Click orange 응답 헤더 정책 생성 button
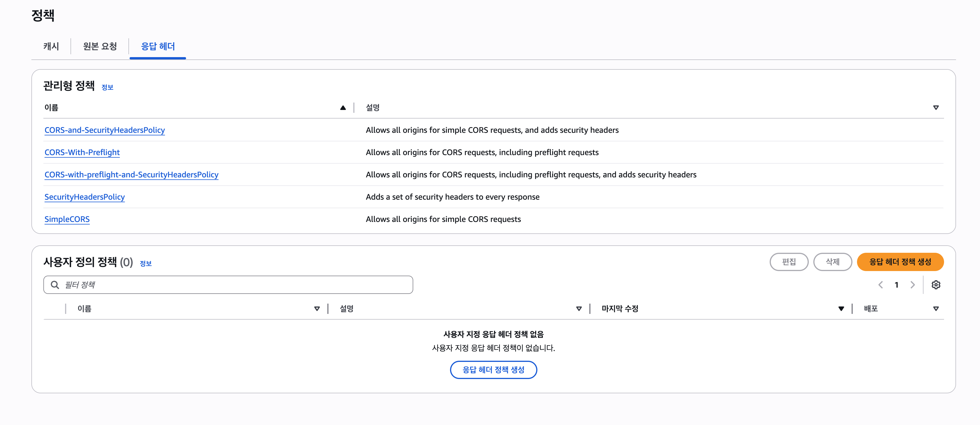Screen dimensions: 980x425 coord(900,262)
